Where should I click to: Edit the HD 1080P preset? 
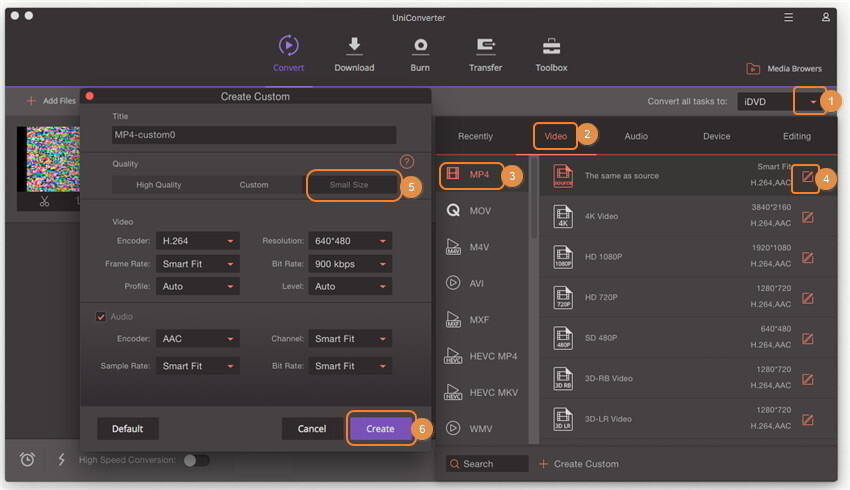click(x=808, y=257)
